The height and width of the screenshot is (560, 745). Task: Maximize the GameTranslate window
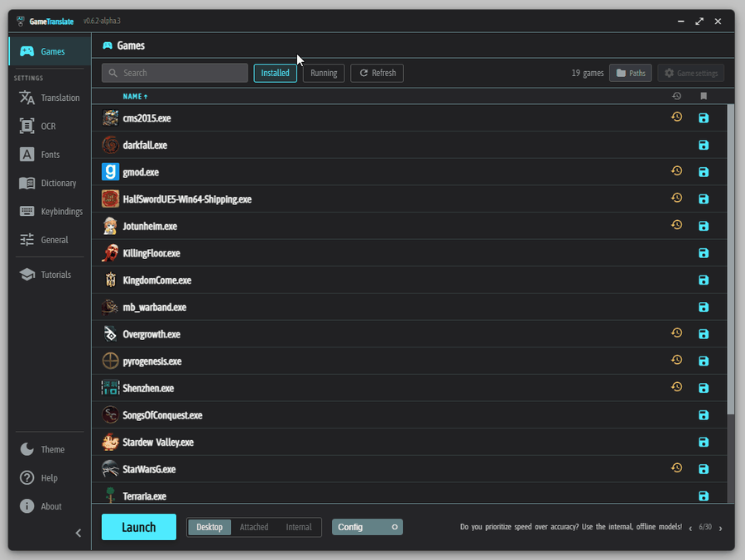click(x=699, y=22)
